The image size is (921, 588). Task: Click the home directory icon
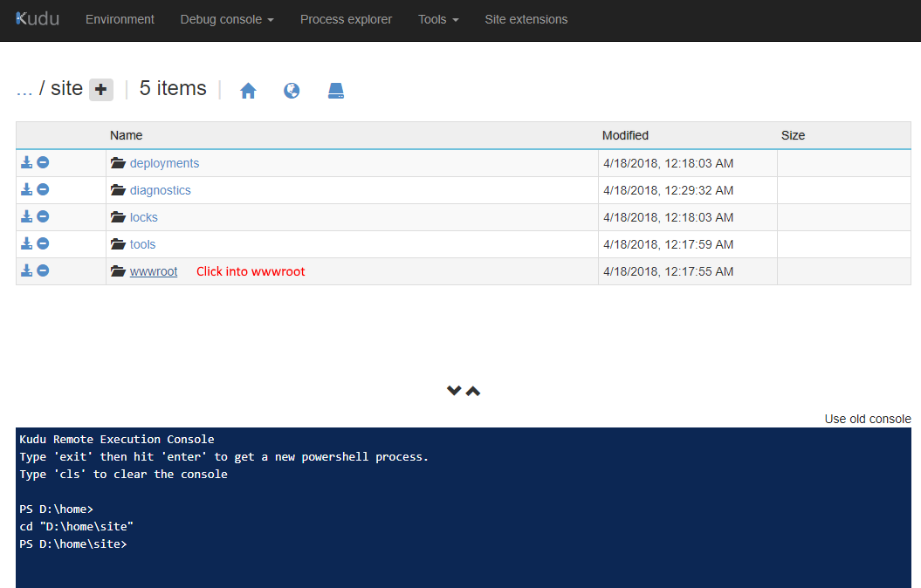coord(248,91)
